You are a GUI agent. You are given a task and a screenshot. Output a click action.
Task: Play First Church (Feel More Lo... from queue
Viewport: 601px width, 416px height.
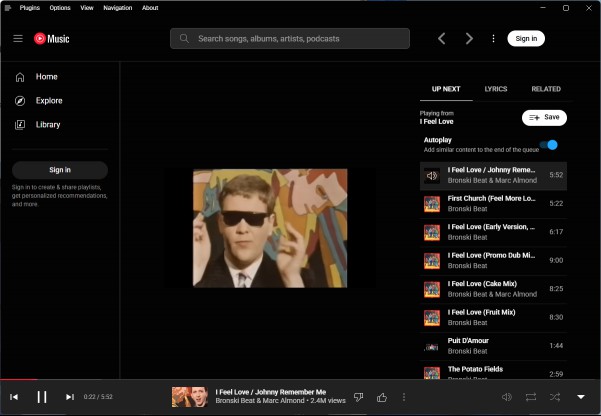(x=493, y=204)
